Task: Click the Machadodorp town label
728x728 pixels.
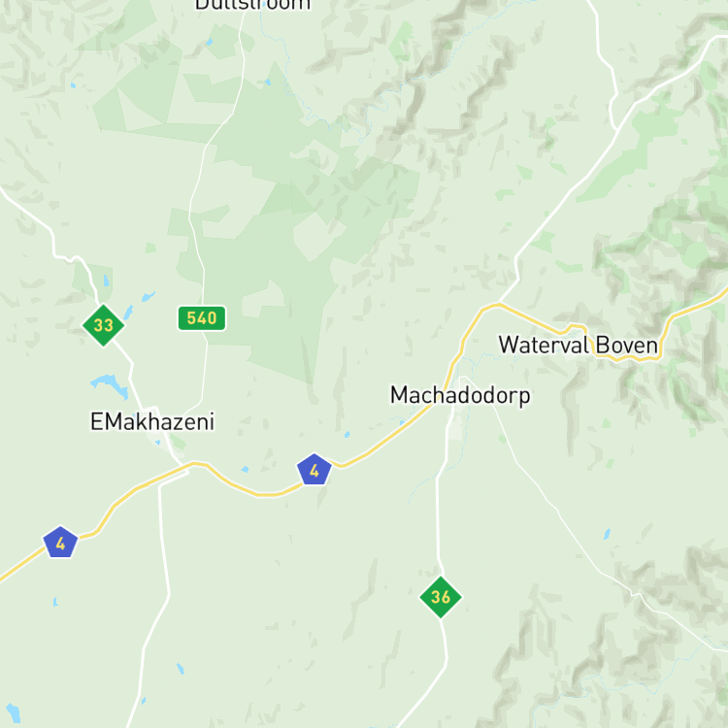Action: (x=460, y=396)
